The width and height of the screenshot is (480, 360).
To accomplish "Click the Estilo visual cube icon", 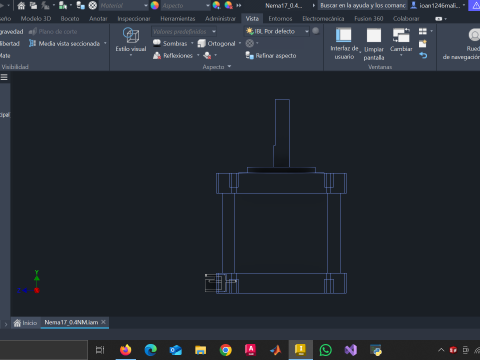I will pyautogui.click(x=131, y=35).
